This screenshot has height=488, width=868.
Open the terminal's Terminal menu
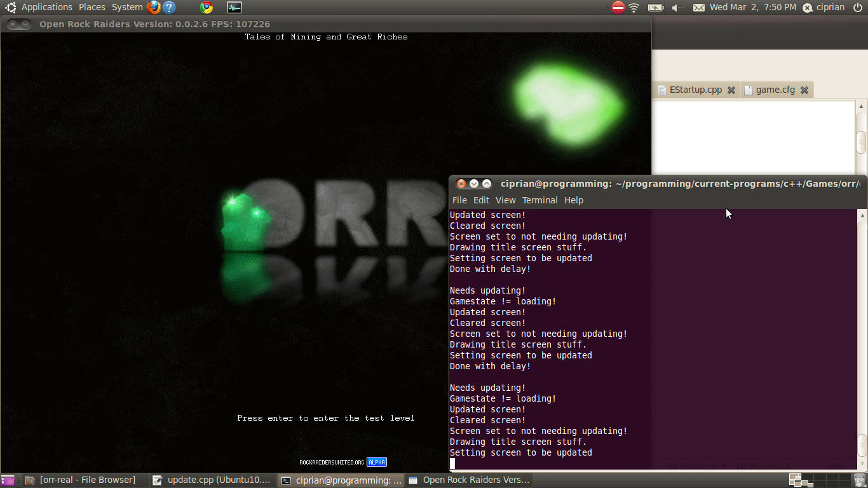(x=539, y=200)
